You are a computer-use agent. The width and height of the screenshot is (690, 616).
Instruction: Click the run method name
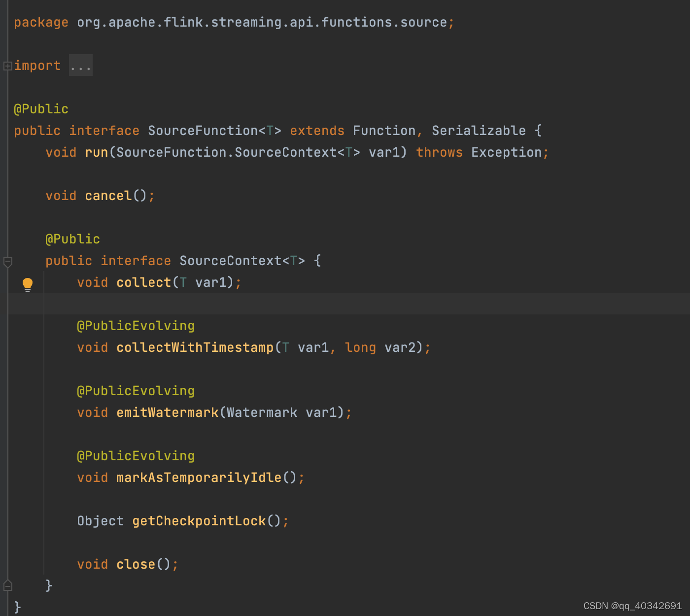point(96,152)
